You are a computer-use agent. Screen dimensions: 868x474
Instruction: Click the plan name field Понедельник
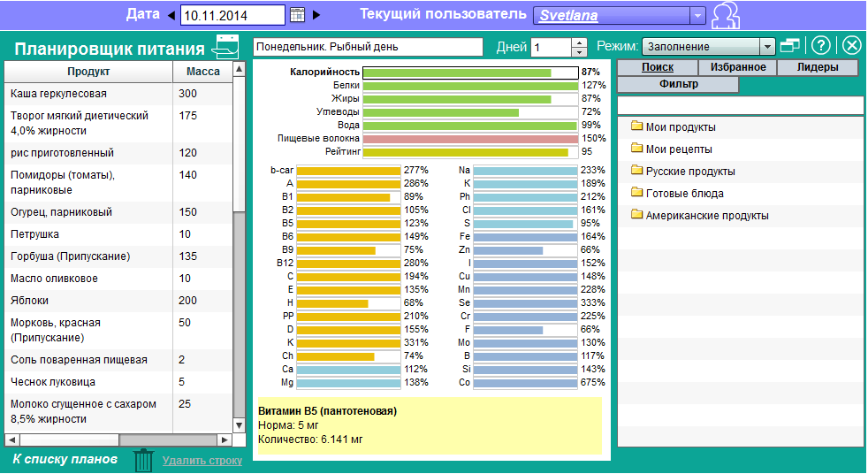pyautogui.click(x=368, y=47)
